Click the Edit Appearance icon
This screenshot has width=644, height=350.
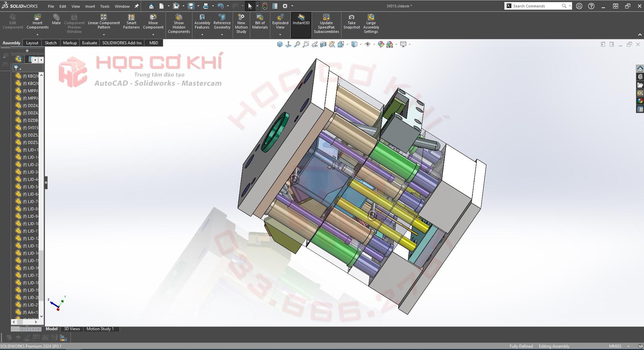(x=381, y=44)
